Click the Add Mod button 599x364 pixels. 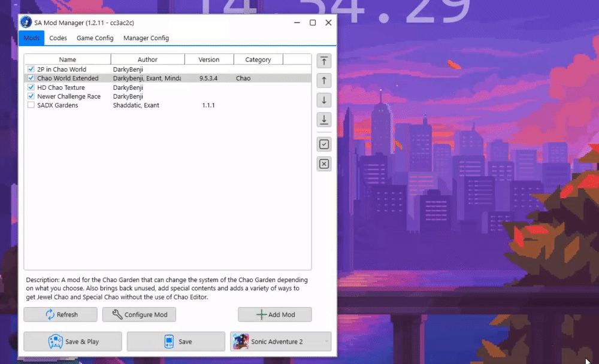[x=275, y=314]
